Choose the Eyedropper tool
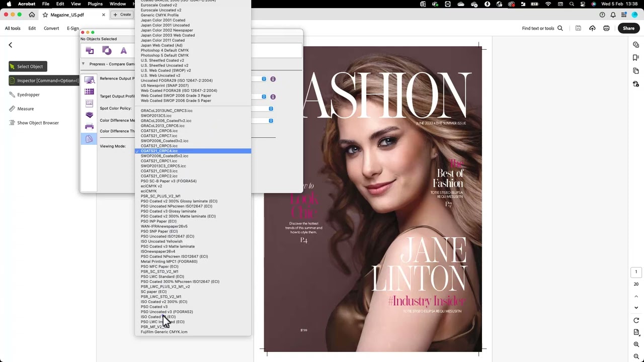Screen dimensions: 644x362 pyautogui.click(x=25, y=95)
